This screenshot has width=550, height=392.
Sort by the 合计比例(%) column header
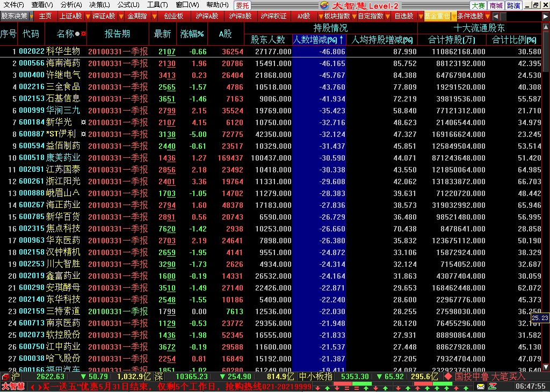coord(514,40)
